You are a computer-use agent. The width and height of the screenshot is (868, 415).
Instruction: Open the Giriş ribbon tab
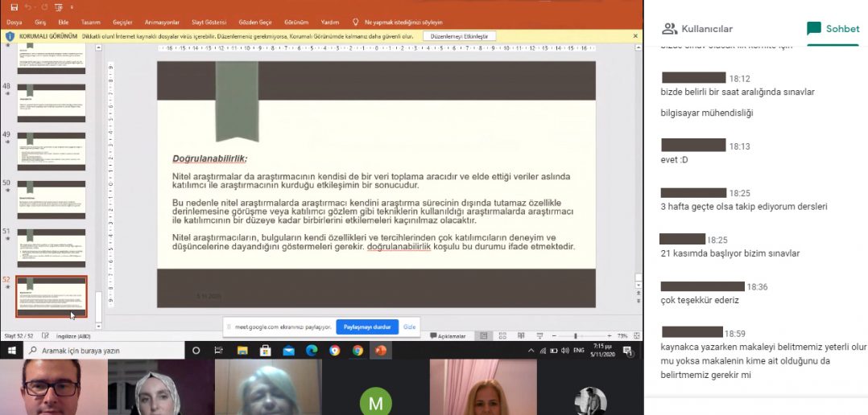coord(40,23)
